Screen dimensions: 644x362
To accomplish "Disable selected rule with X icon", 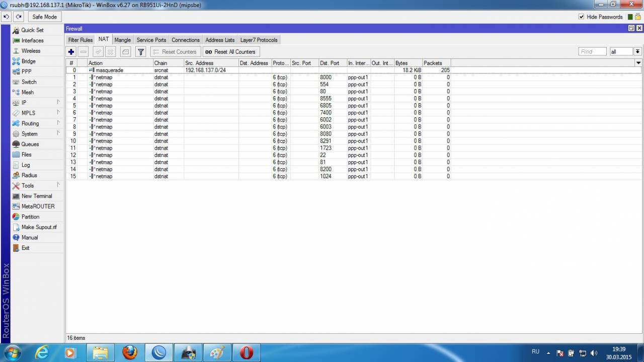I will pyautogui.click(x=110, y=51).
